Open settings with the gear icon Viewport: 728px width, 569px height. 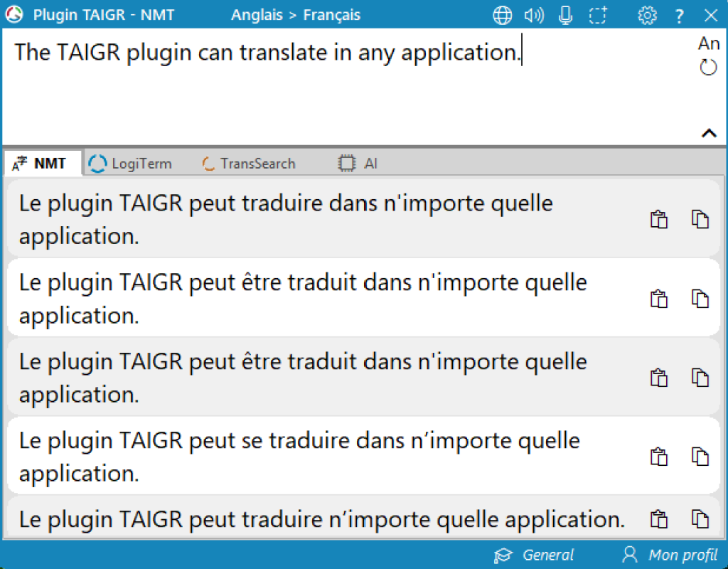(x=647, y=15)
